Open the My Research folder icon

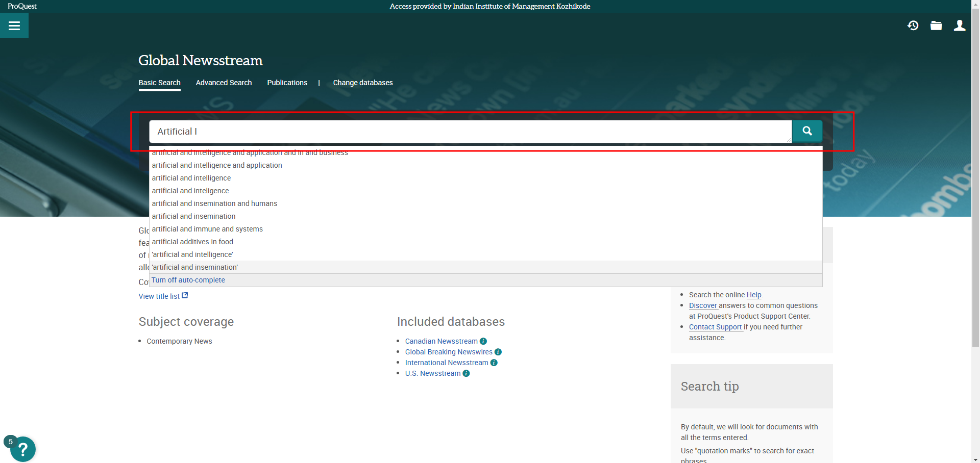936,25
